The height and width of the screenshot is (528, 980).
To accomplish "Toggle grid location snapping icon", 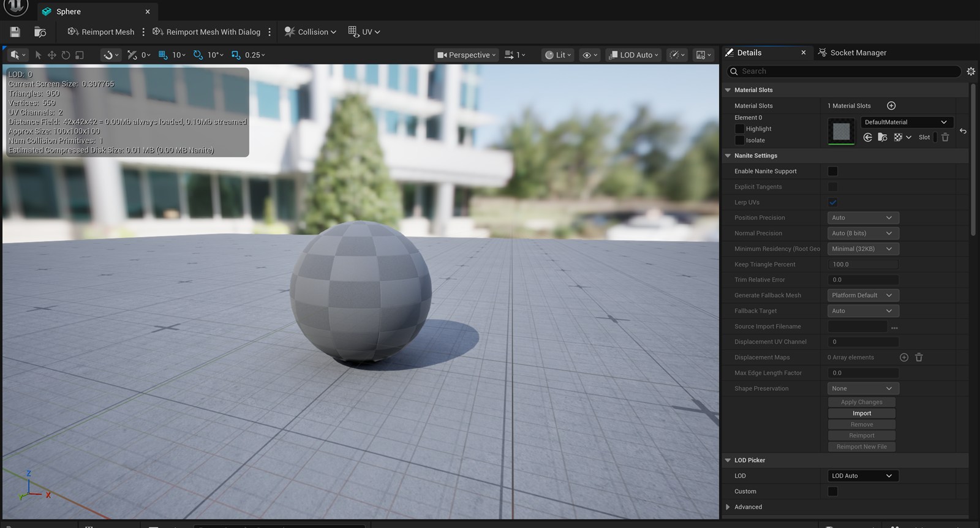I will point(163,55).
